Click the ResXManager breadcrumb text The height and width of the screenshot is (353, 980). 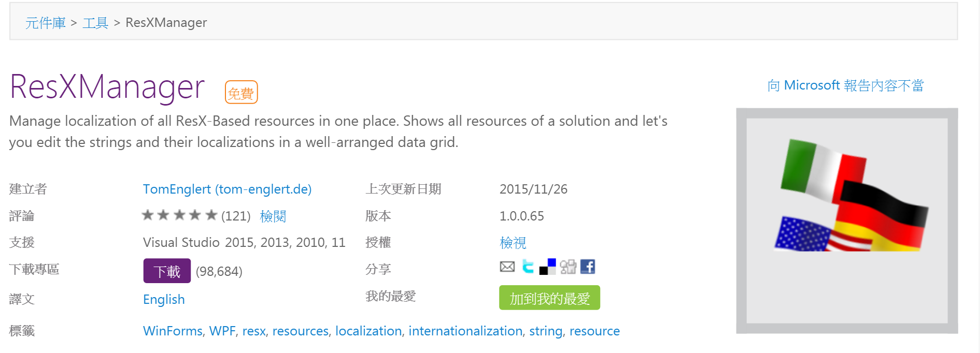(166, 23)
